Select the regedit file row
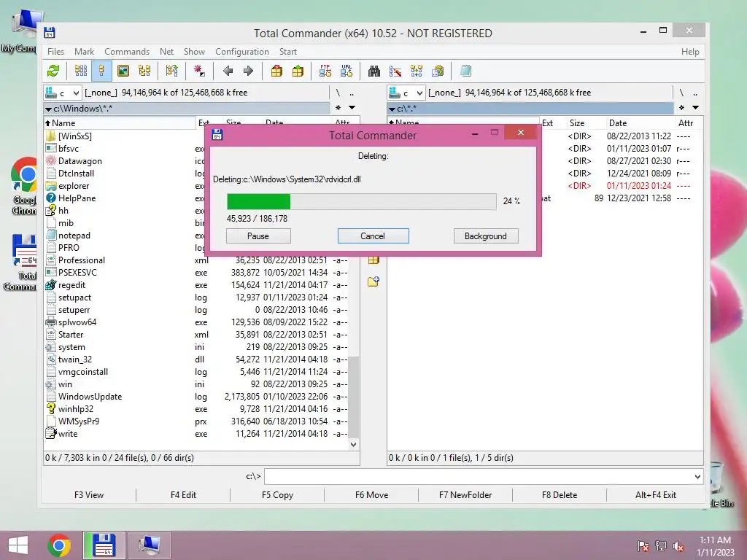 click(196, 285)
